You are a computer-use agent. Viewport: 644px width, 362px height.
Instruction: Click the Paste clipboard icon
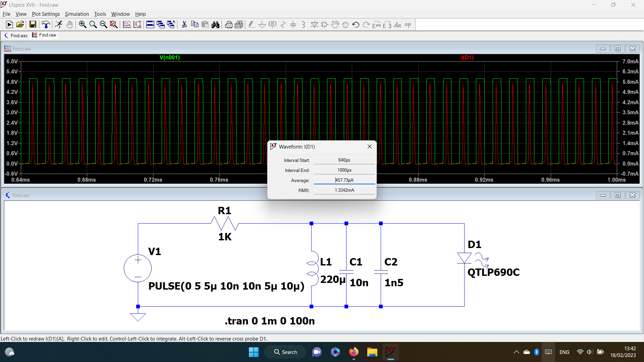[205, 24]
